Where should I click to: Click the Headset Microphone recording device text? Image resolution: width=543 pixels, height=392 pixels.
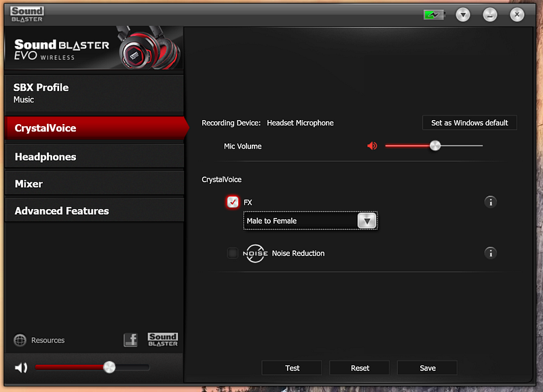point(300,123)
